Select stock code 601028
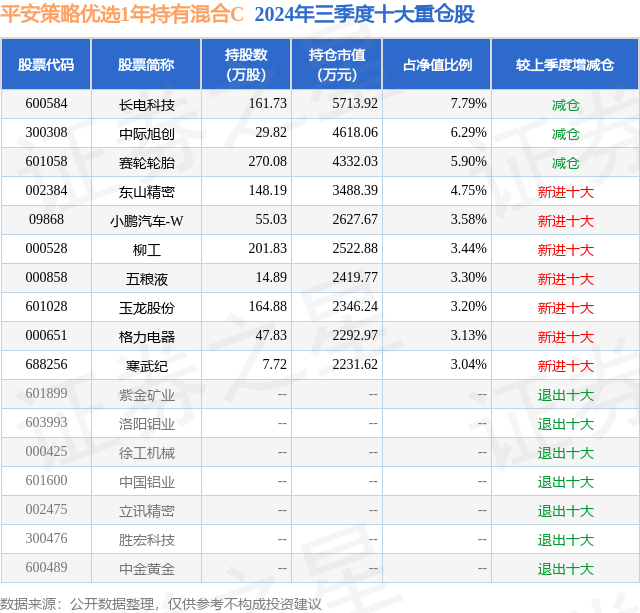The image size is (640, 613). 46,306
